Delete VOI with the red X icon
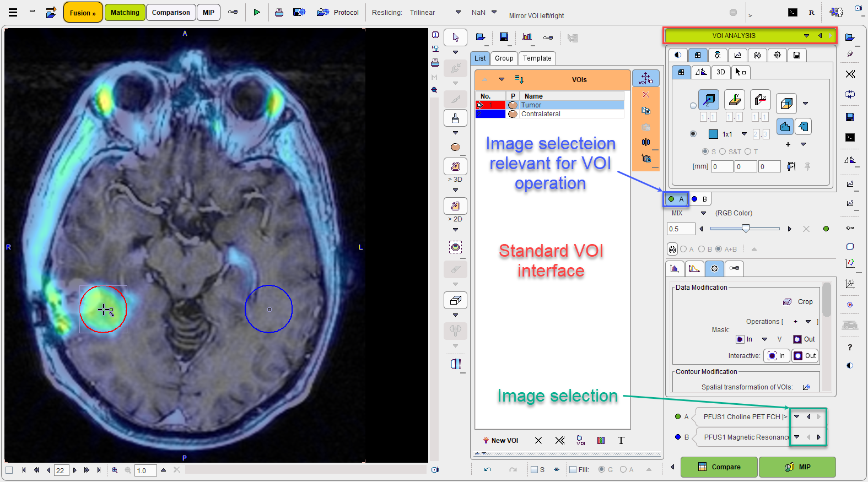The height and width of the screenshot is (482, 868). click(x=646, y=95)
